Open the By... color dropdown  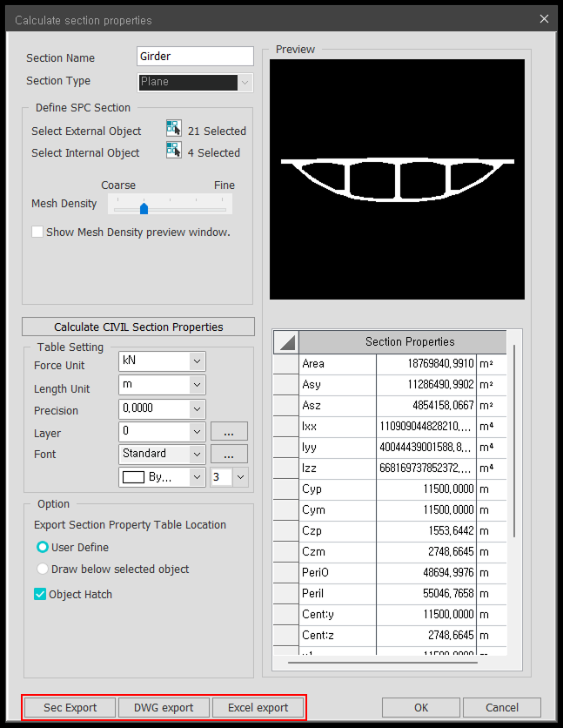pos(198,477)
